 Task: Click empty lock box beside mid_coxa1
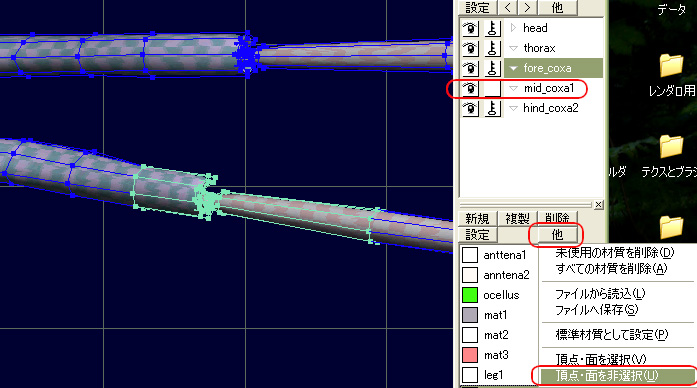tap(492, 88)
